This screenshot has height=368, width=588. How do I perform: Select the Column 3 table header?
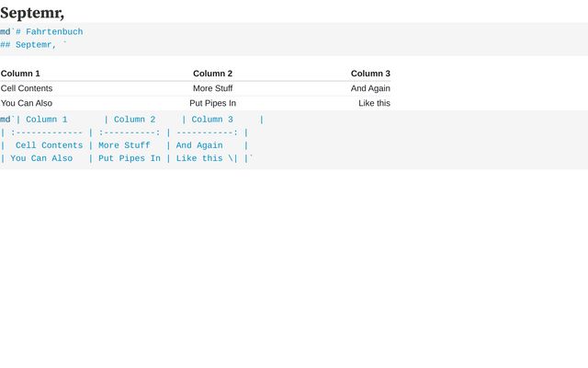click(370, 74)
